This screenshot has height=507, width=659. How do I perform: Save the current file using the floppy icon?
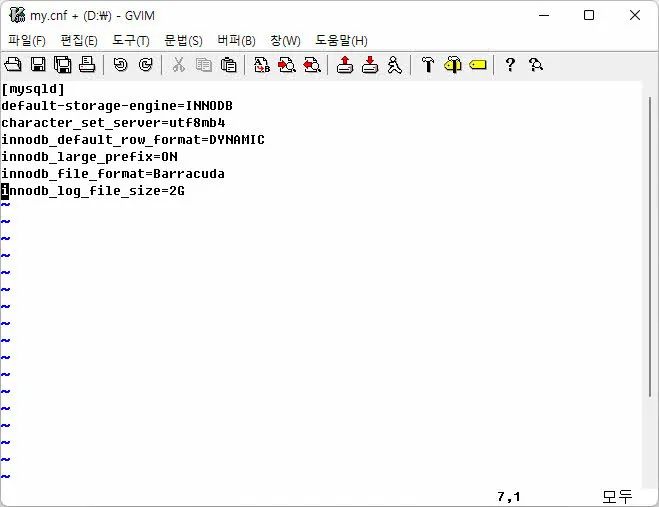coord(38,65)
